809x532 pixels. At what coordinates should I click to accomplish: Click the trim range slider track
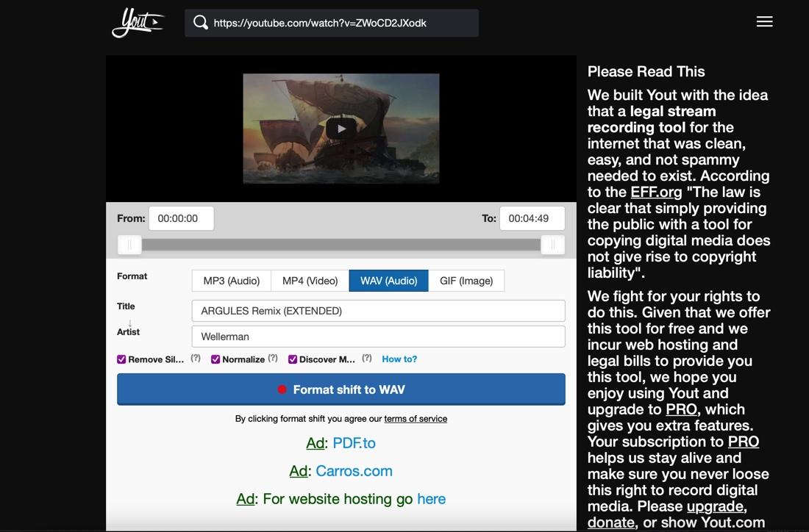(341, 245)
